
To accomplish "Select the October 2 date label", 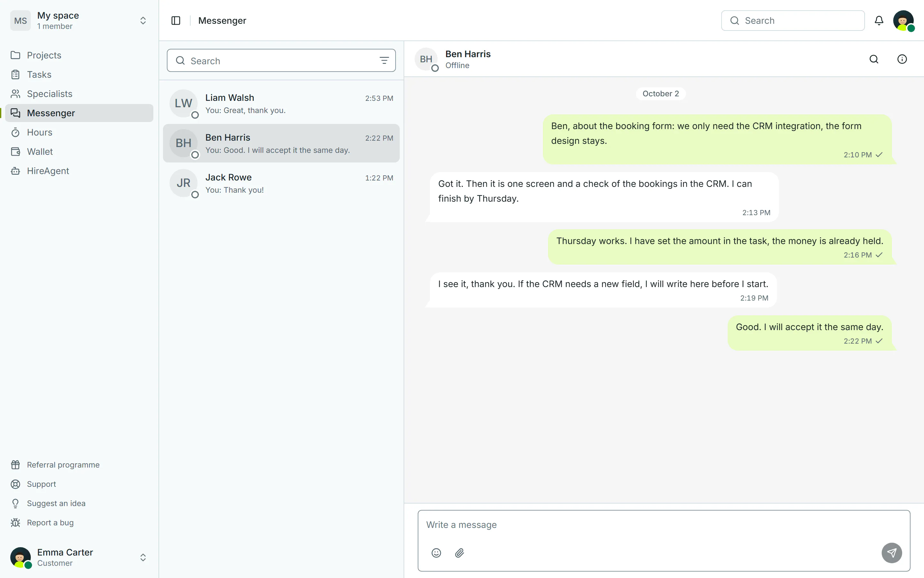I will click(x=661, y=94).
